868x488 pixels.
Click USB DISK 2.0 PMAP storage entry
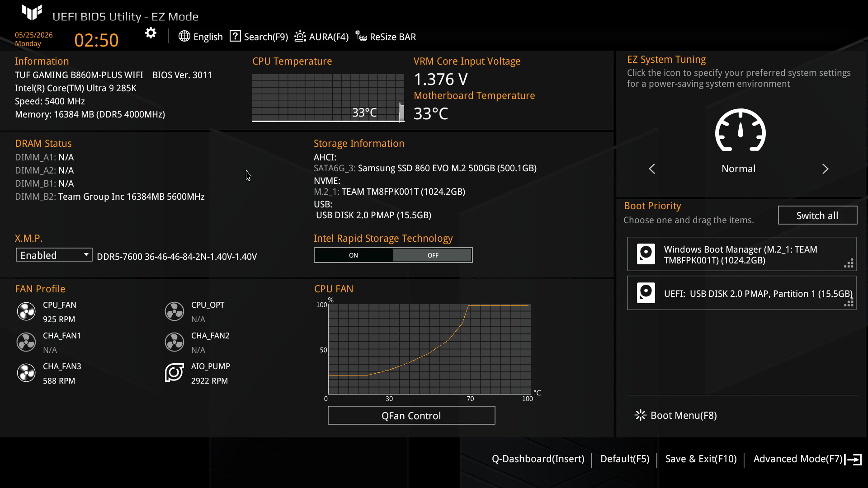click(x=373, y=216)
